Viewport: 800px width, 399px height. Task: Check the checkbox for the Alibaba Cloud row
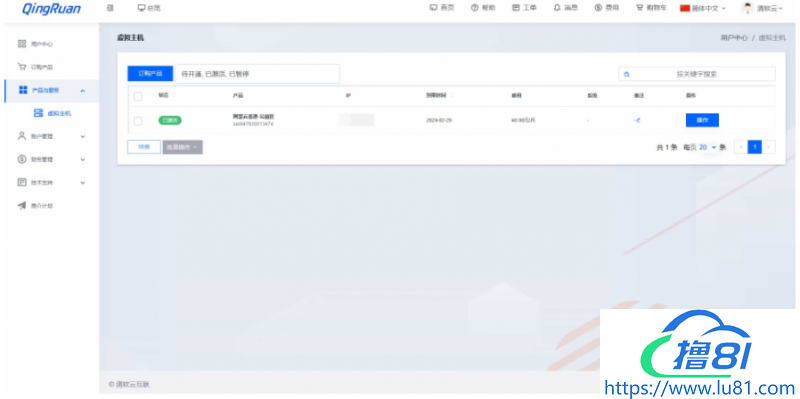tap(138, 121)
